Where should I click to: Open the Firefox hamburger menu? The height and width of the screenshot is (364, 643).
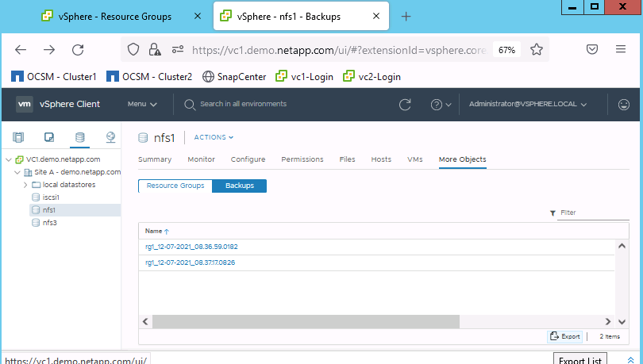coord(621,49)
